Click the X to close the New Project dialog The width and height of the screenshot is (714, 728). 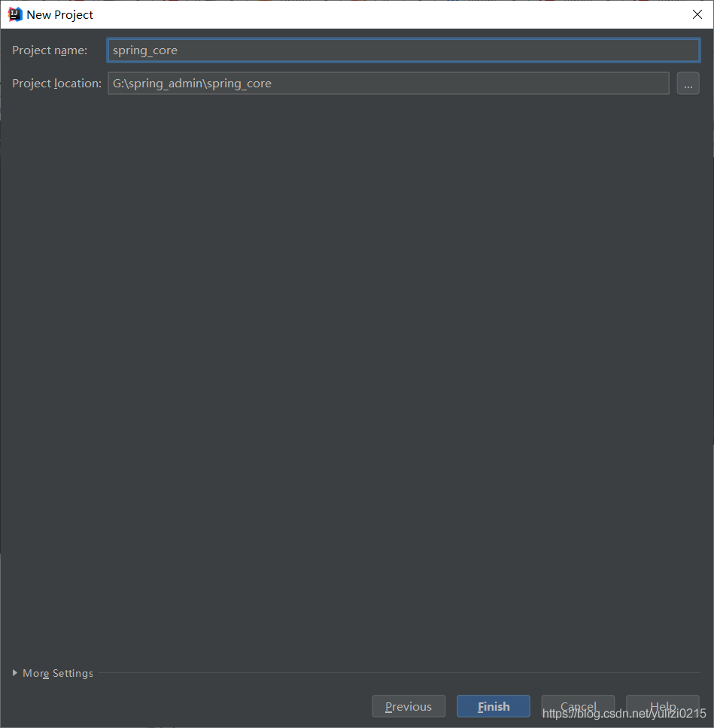click(x=697, y=14)
